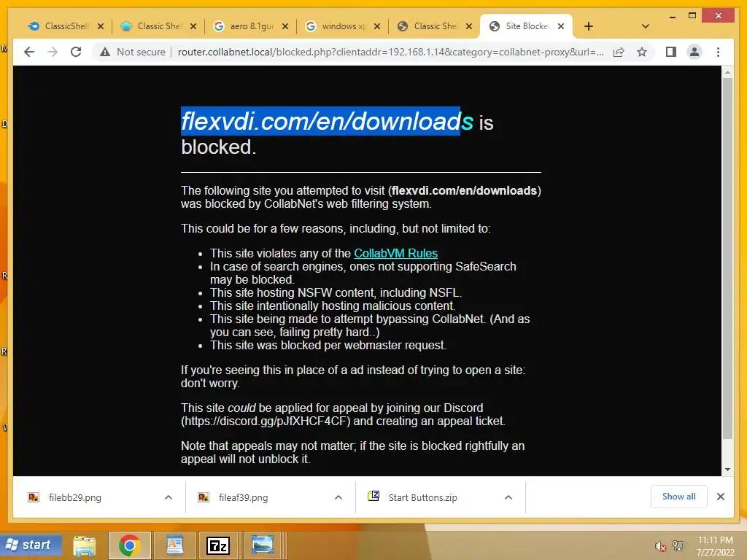Open the tab search dropdown

(646, 26)
